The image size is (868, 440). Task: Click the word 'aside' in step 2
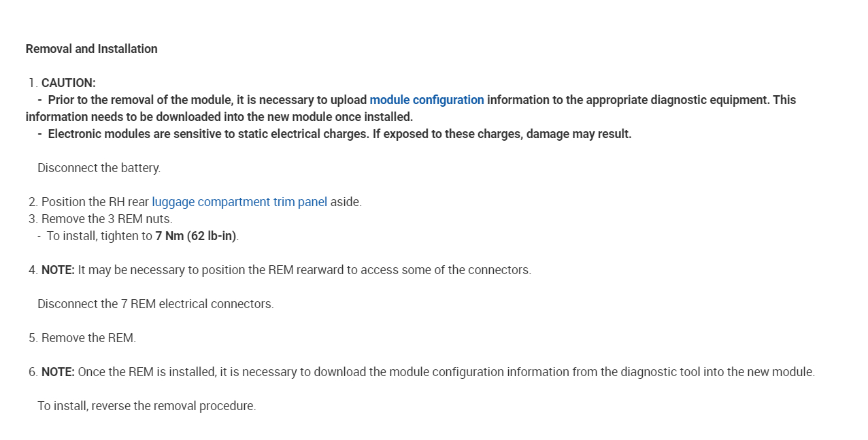[345, 202]
